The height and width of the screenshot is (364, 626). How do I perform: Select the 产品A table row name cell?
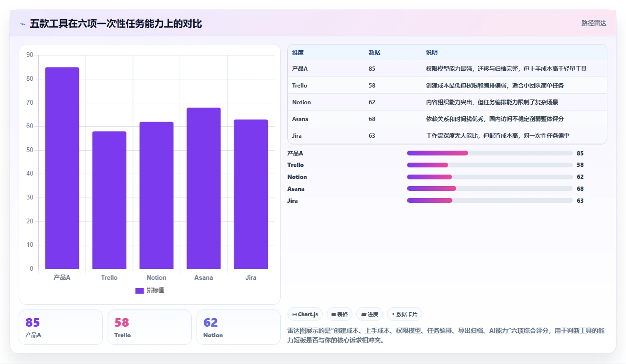click(x=300, y=69)
